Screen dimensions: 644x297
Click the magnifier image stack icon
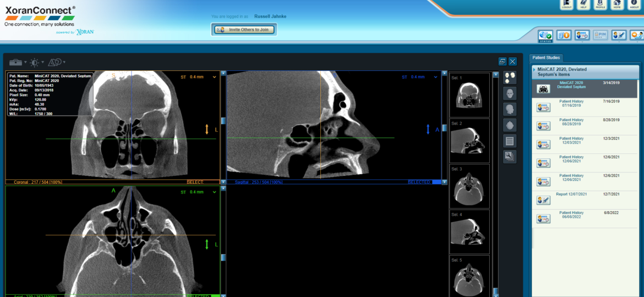pyautogui.click(x=510, y=157)
